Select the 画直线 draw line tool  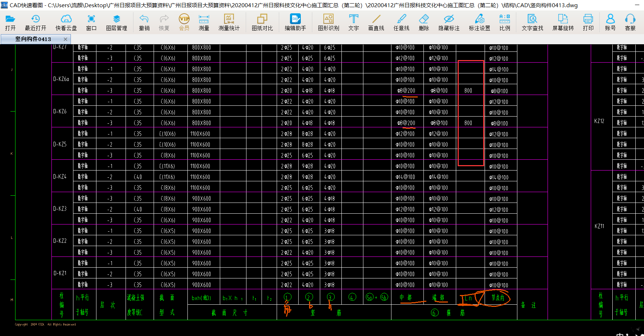click(x=376, y=22)
